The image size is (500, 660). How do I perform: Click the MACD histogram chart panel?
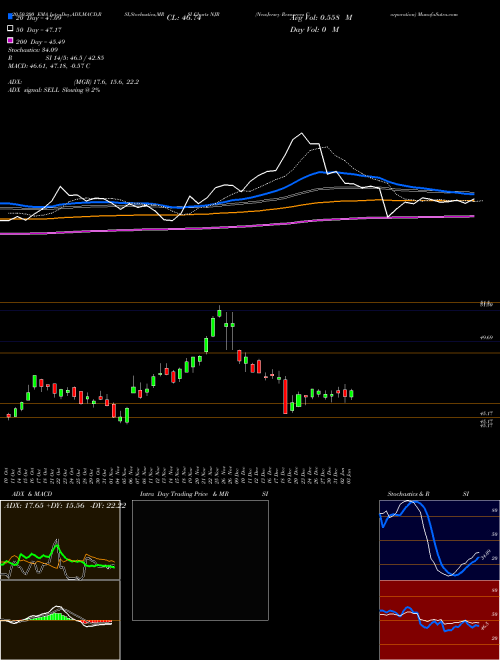pyautogui.click(x=60, y=620)
